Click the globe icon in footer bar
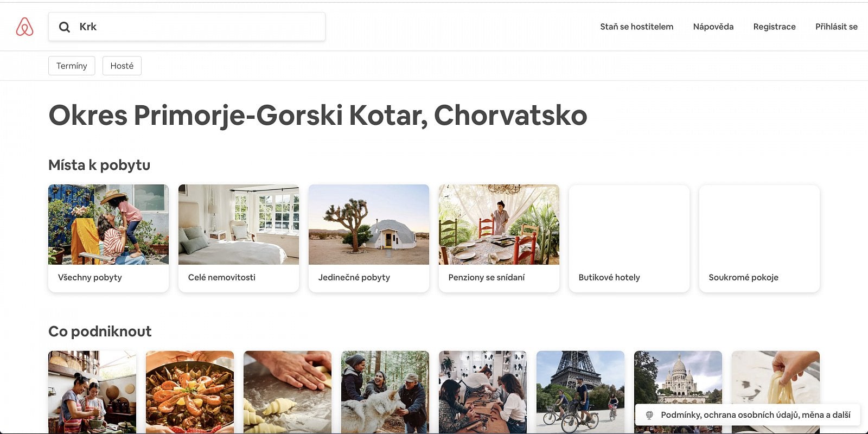 point(649,415)
